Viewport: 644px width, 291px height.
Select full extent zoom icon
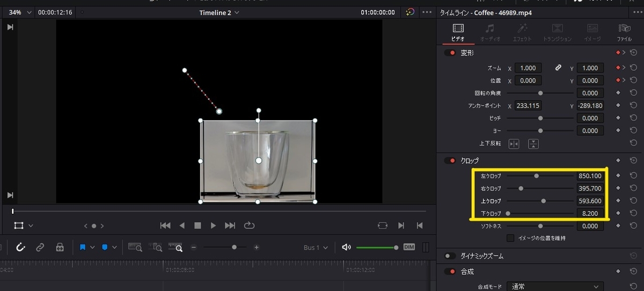(135, 248)
